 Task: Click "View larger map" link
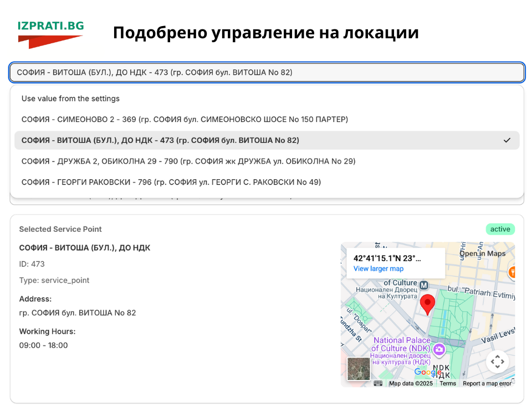click(x=378, y=268)
